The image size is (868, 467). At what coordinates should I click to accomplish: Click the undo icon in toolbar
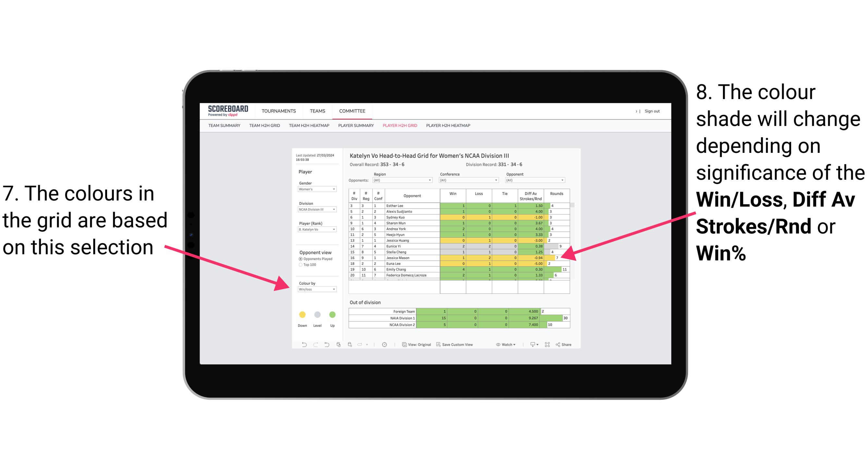tap(303, 346)
